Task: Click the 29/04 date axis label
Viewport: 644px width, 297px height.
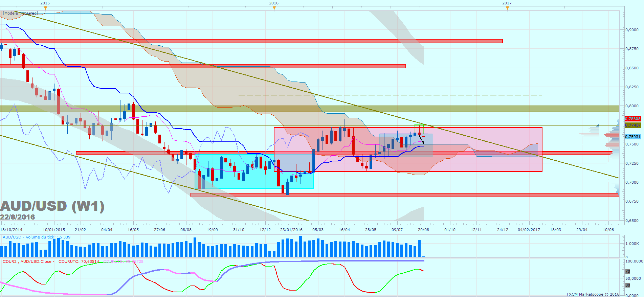Action: (x=582, y=230)
